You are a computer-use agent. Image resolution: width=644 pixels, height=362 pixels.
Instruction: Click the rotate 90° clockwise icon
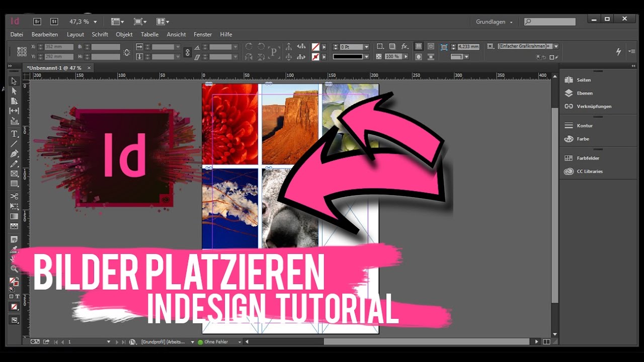pyautogui.click(x=249, y=47)
